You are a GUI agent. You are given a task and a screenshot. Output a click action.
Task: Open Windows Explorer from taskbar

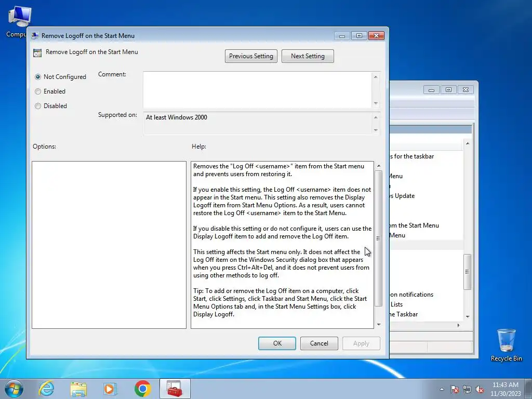78,389
